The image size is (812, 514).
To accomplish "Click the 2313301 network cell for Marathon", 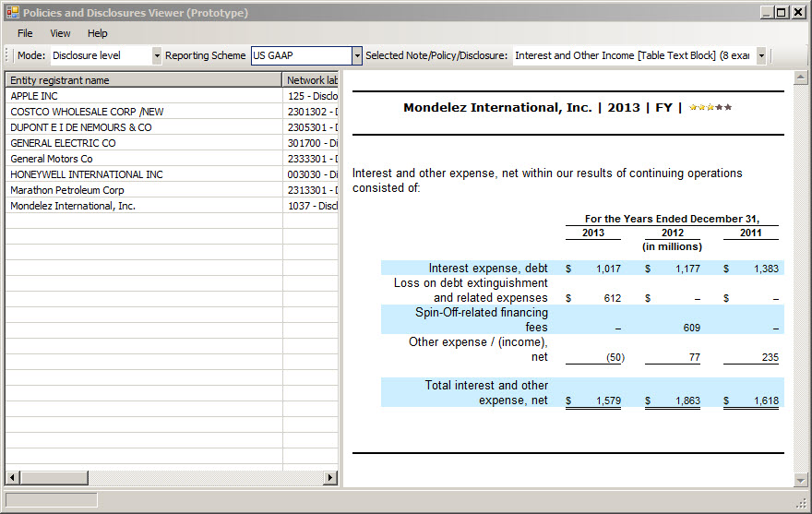I will [x=311, y=190].
